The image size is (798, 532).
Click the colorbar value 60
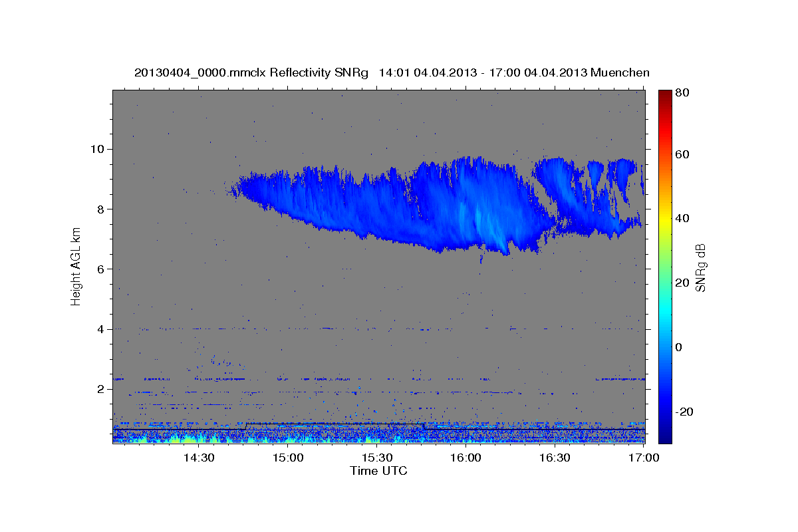pyautogui.click(x=682, y=154)
